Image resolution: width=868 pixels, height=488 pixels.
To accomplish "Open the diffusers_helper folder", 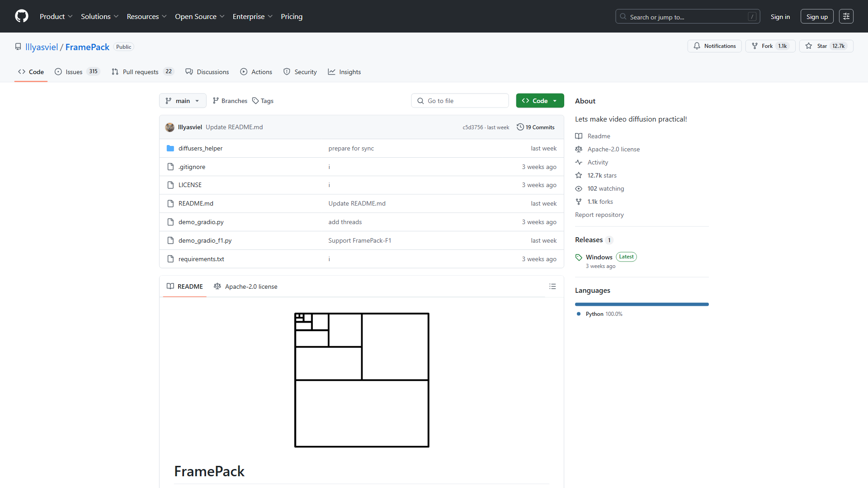I will click(200, 148).
